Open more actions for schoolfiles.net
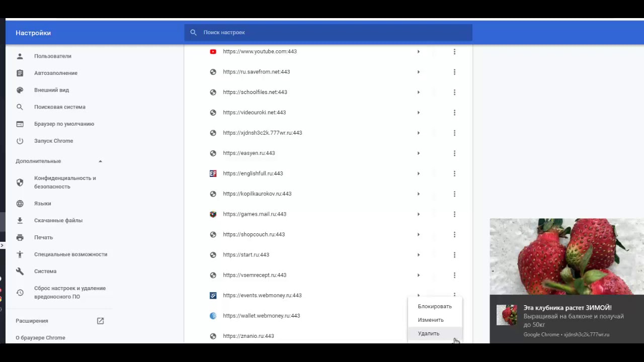 click(454, 93)
